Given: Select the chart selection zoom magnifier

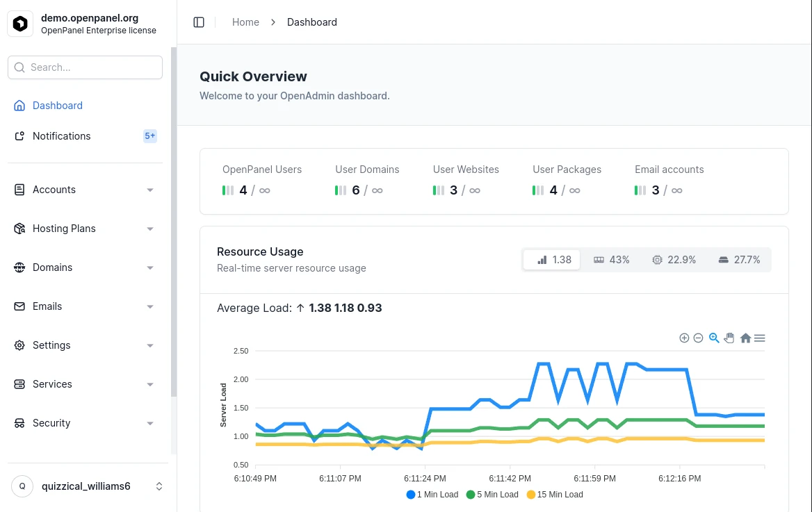Looking at the screenshot, I should [x=714, y=338].
